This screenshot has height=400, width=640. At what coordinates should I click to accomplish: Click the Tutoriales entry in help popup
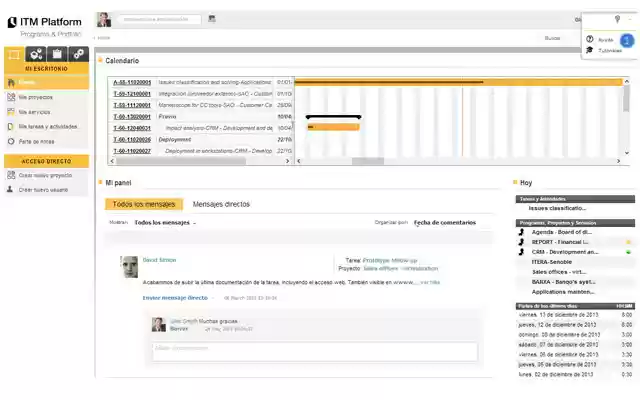pos(610,51)
